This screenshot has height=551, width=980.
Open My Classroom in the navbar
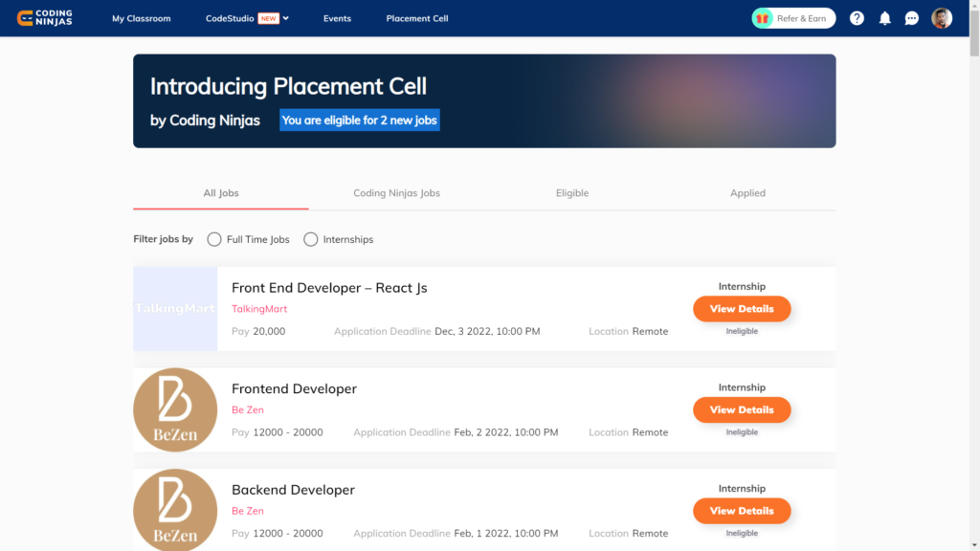click(x=141, y=18)
